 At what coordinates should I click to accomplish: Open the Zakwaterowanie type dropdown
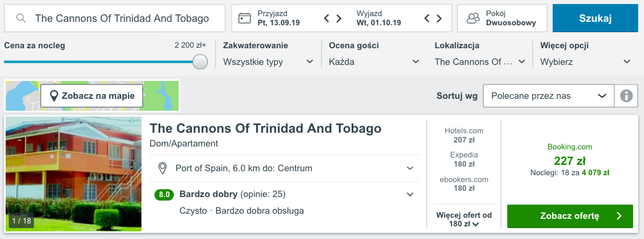pos(268,62)
